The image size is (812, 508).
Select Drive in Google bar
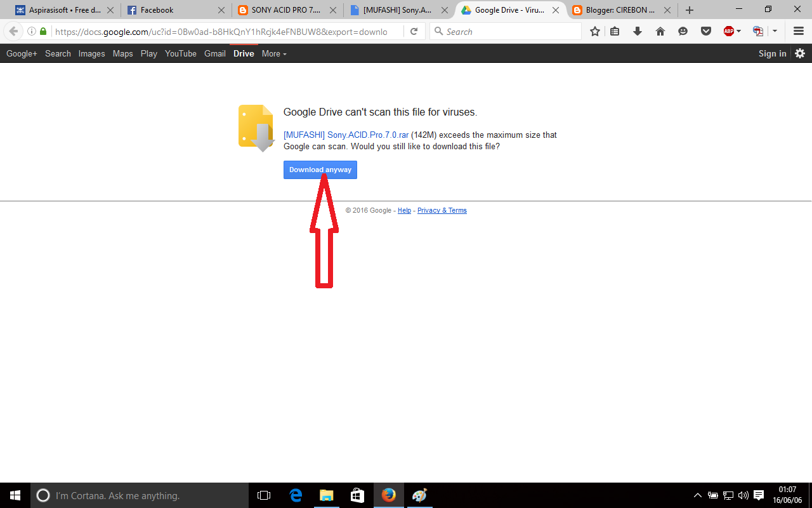coord(244,53)
